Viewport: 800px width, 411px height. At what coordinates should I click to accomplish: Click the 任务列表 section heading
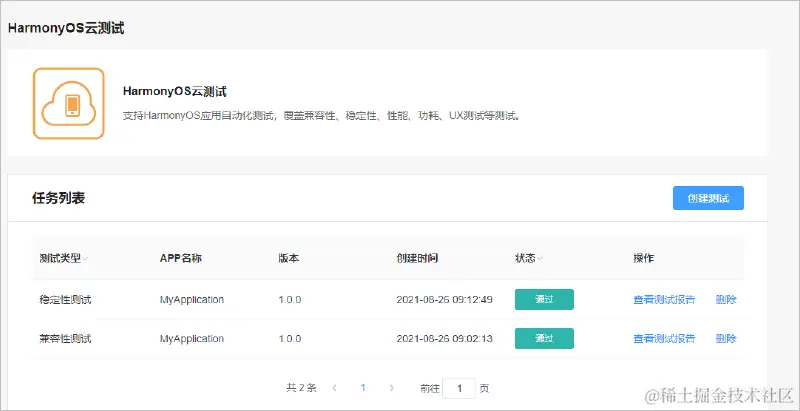coord(58,198)
